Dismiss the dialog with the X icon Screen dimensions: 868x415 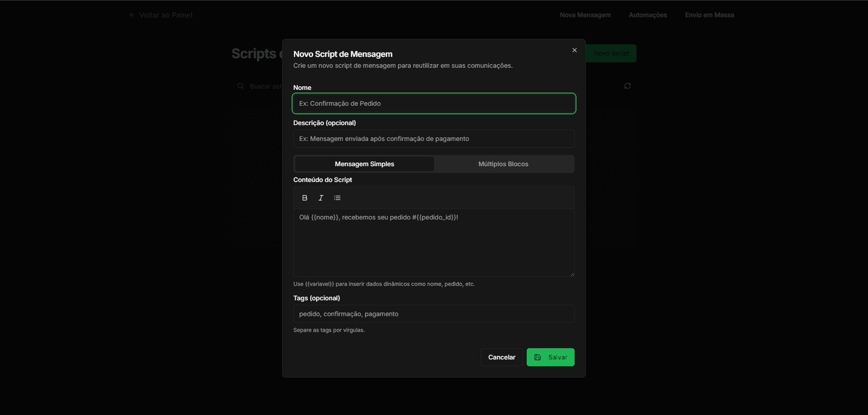(x=574, y=50)
